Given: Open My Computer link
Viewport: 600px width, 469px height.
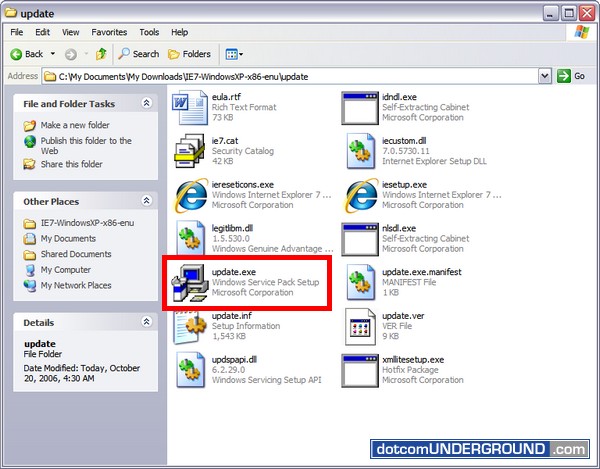Looking at the screenshot, I should pos(65,270).
